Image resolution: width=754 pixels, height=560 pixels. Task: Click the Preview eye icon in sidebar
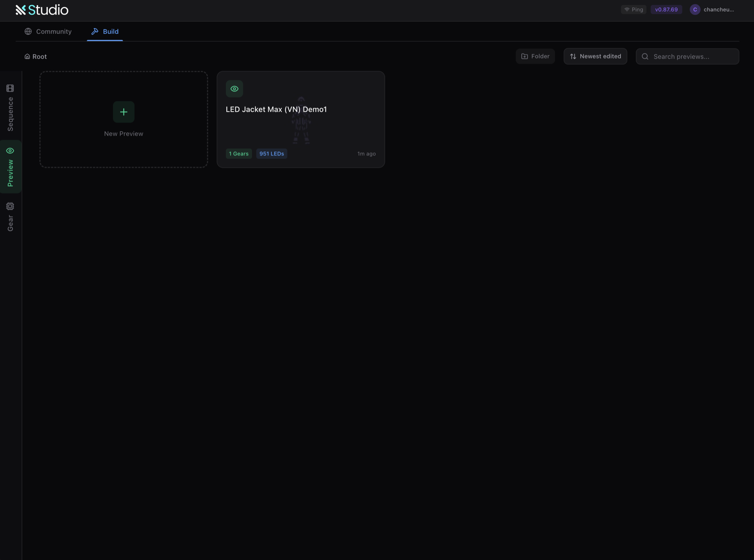coord(10,151)
